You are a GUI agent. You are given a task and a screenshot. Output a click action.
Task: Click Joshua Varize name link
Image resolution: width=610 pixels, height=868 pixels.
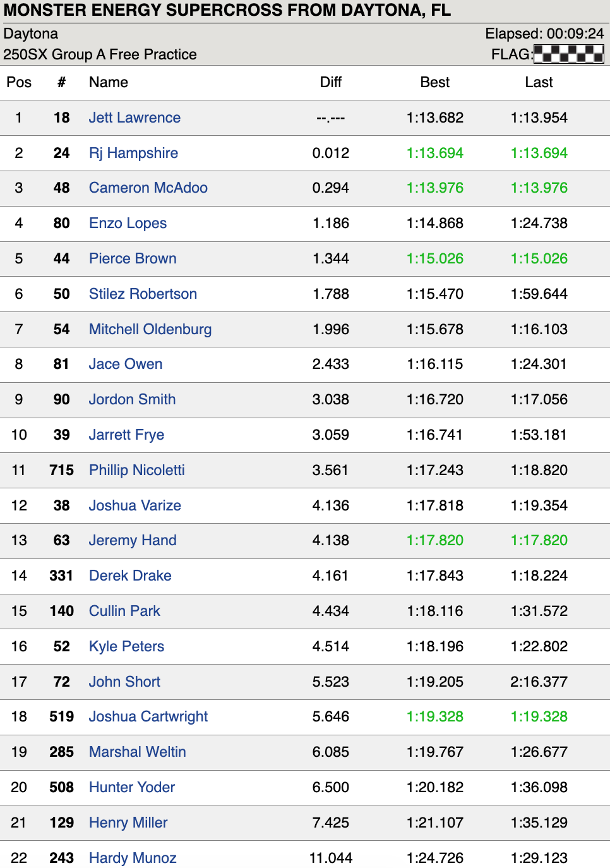pyautogui.click(x=135, y=505)
